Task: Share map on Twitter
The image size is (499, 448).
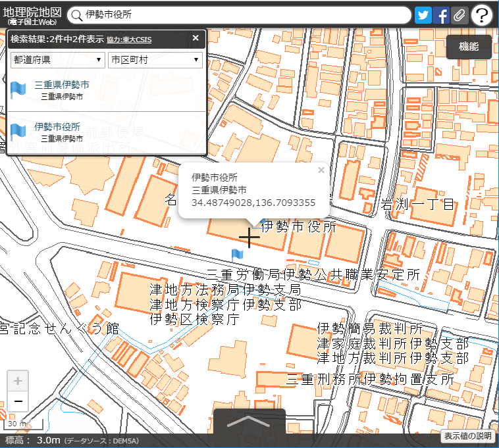Action: 423,15
